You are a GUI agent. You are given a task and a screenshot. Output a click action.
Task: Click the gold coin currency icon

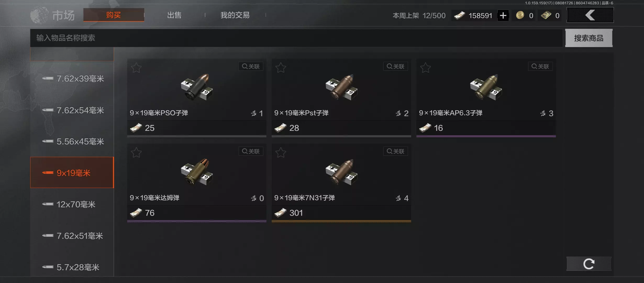[x=520, y=15]
